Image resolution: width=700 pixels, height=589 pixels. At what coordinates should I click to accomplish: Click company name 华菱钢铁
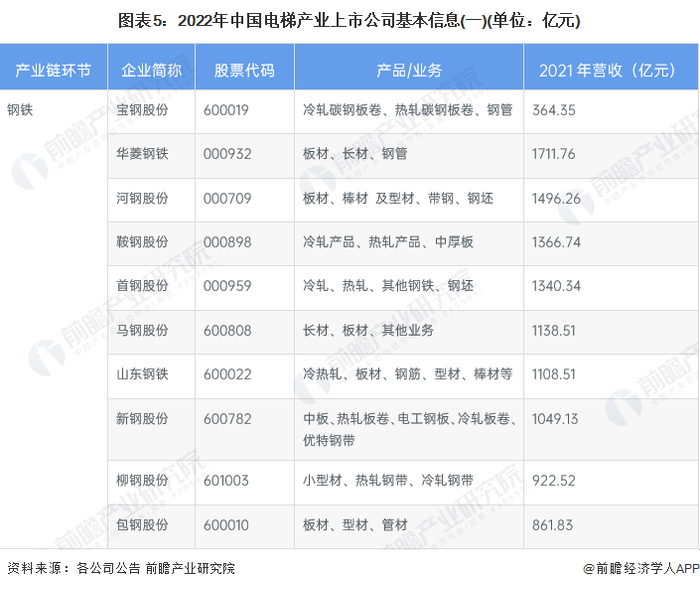click(142, 154)
